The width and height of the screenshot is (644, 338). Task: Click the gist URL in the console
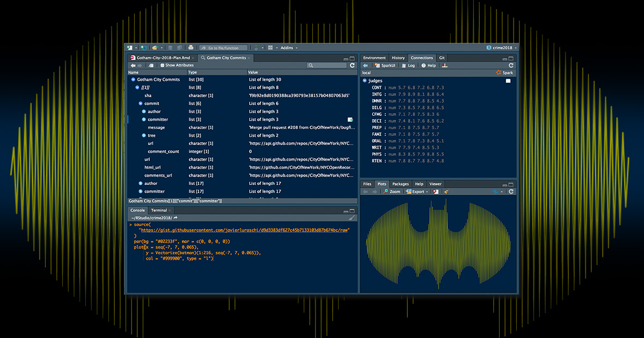click(244, 230)
